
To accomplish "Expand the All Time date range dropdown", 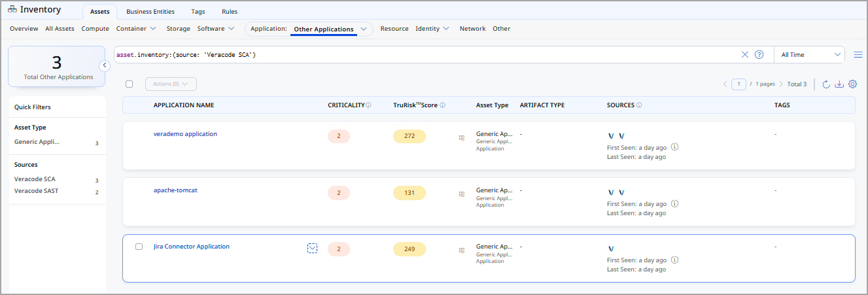I will (x=810, y=55).
